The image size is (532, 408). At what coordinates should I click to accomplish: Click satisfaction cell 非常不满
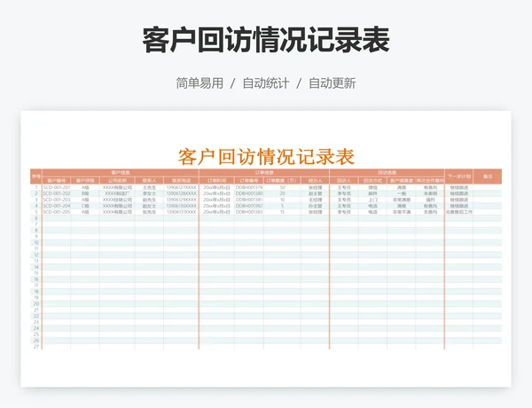click(402, 212)
